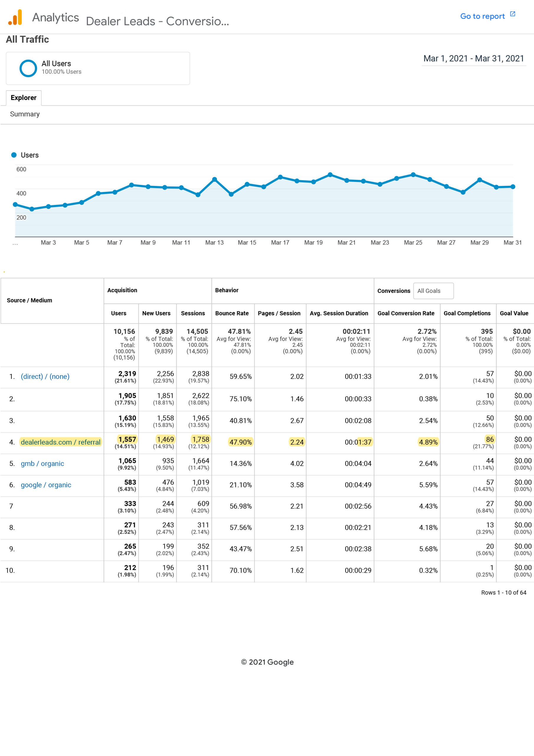The height and width of the screenshot is (756, 534).
Task: Select the Summary sub-tab
Action: pyautogui.click(x=25, y=114)
